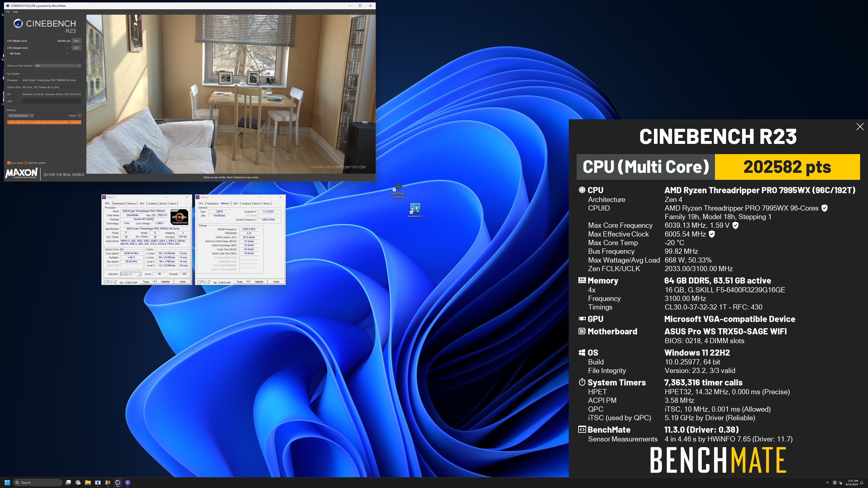Click the shield beside Max Effective Clock

click(x=712, y=234)
